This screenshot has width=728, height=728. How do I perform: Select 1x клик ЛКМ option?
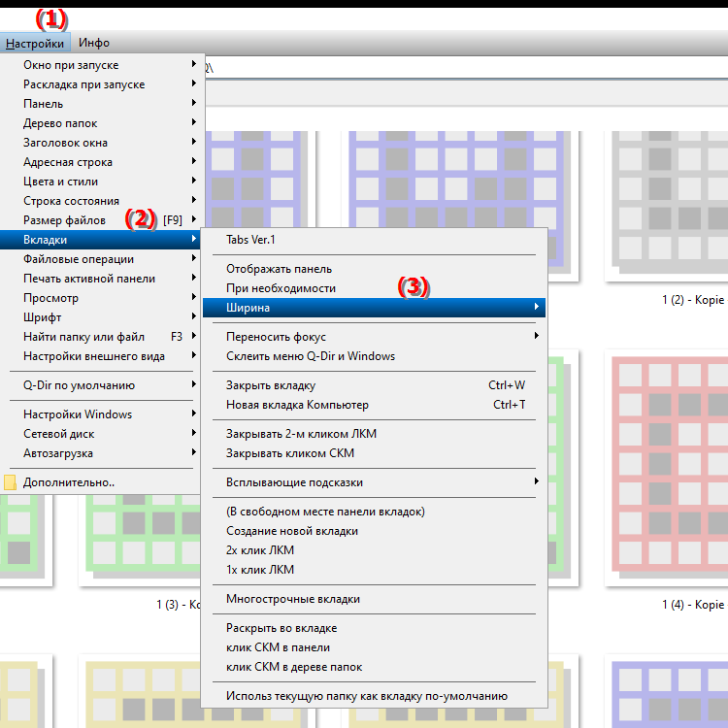pyautogui.click(x=375, y=570)
